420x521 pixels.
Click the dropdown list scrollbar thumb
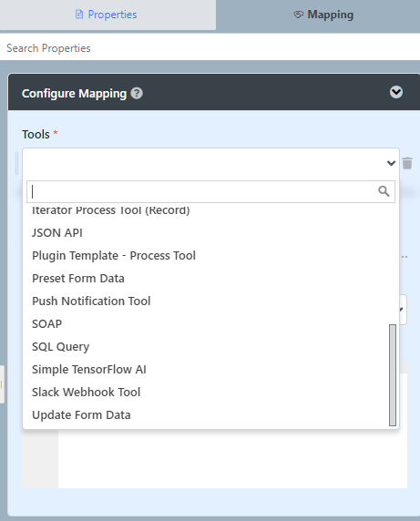[393, 374]
